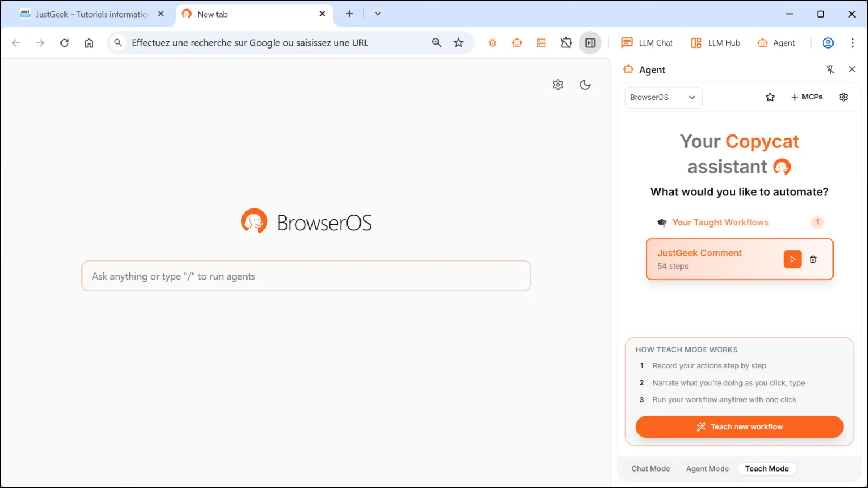Expand the browser tab list chevron
This screenshot has height=488, width=868.
coord(377,14)
